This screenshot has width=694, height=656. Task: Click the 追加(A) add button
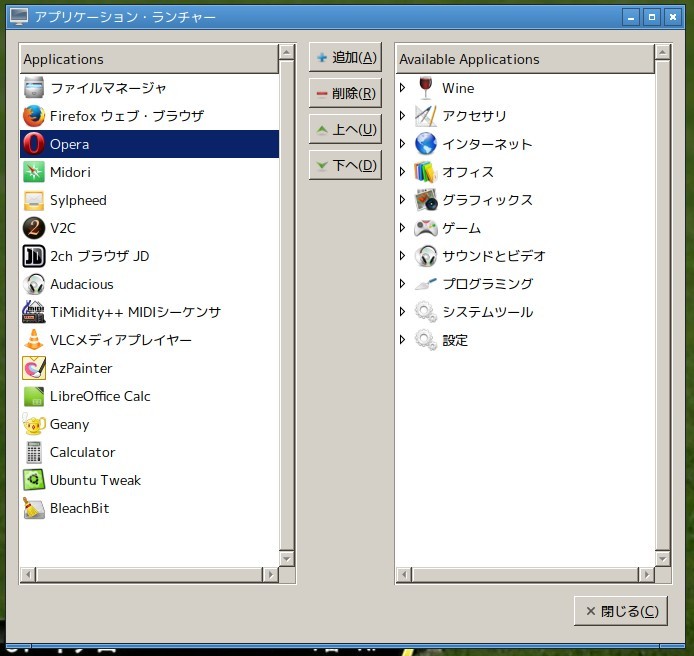345,57
